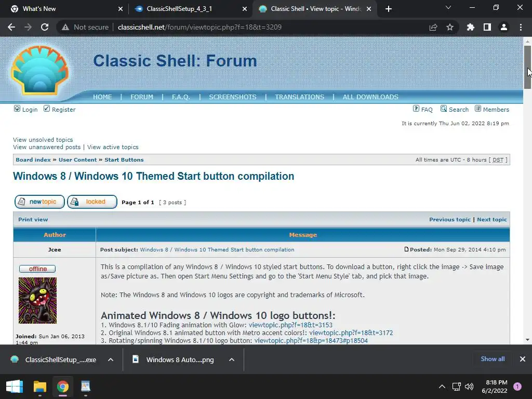Open the F.A.Q. menu item

coord(181,97)
